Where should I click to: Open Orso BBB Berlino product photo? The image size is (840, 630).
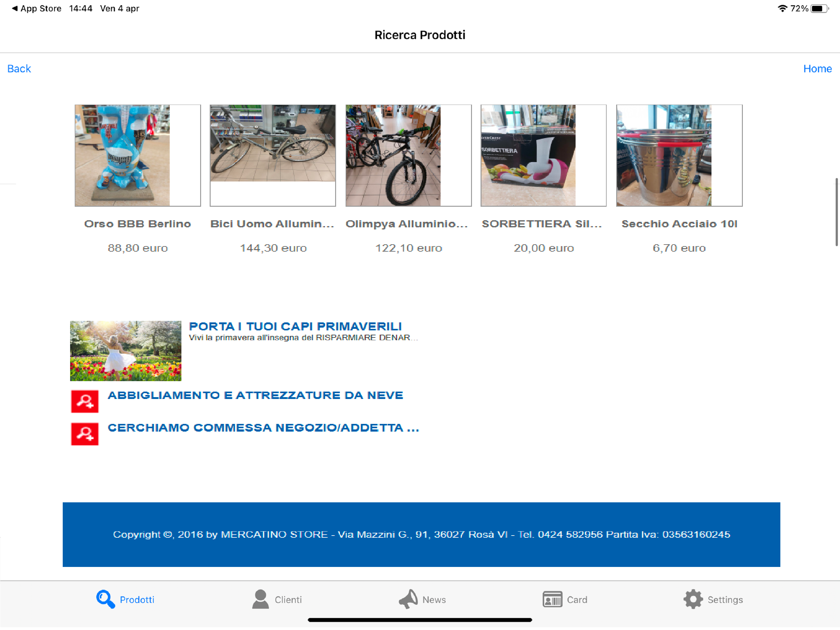coord(137,155)
